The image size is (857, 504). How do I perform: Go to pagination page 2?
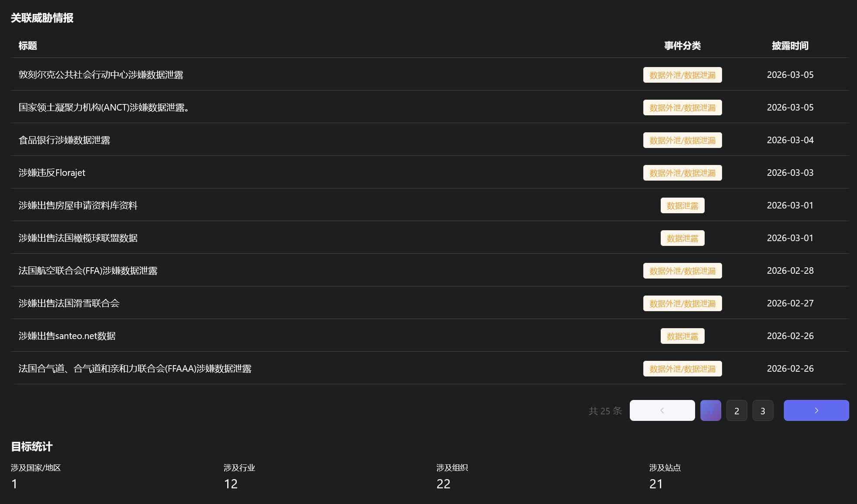click(x=736, y=410)
